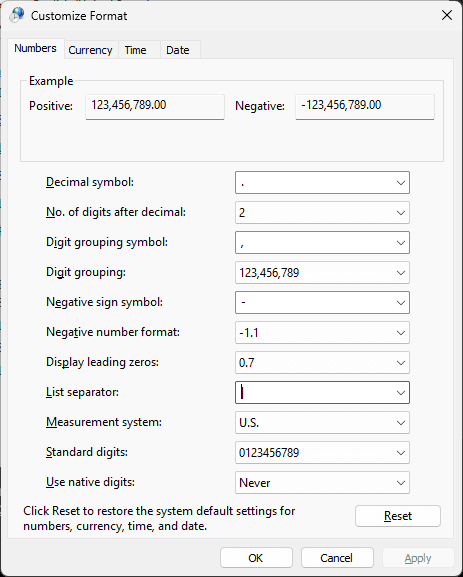Click the Customize Format title text

pos(79,16)
